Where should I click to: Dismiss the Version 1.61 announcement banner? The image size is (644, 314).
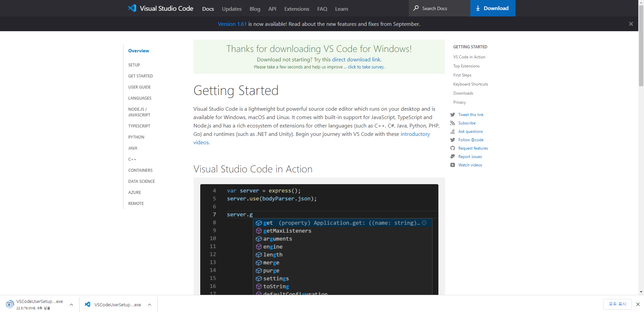(631, 24)
